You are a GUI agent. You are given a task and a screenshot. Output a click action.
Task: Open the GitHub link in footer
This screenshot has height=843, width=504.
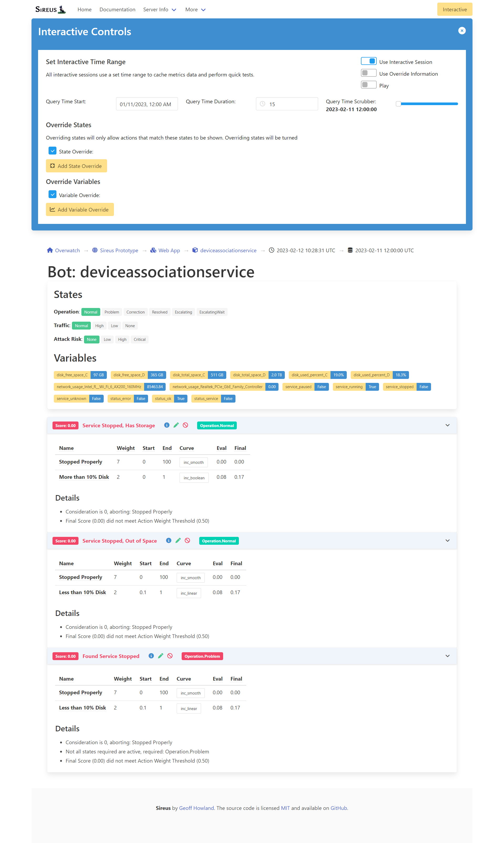(x=338, y=808)
